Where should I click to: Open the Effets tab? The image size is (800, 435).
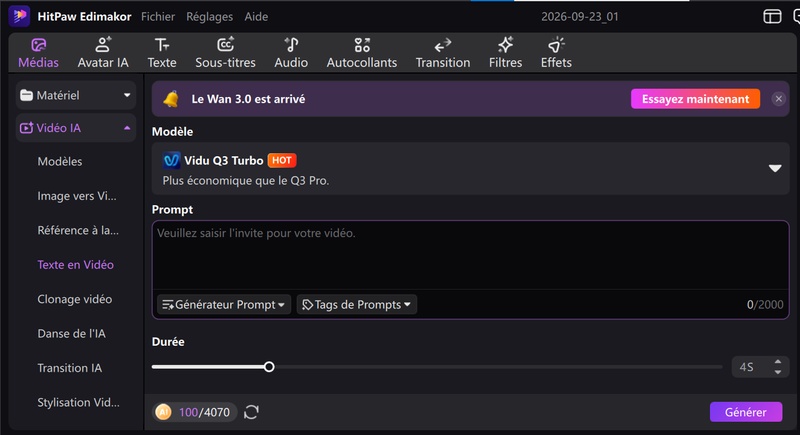click(x=556, y=53)
